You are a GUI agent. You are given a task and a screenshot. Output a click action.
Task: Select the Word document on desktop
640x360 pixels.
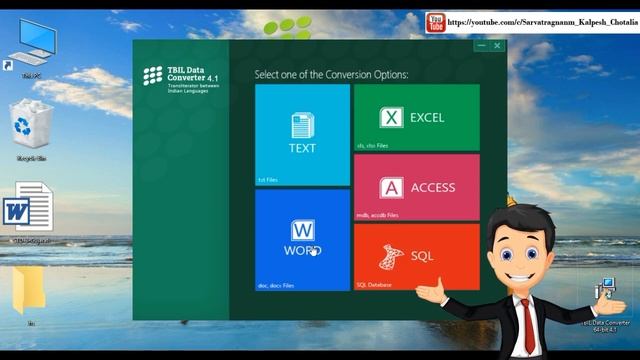point(29,212)
